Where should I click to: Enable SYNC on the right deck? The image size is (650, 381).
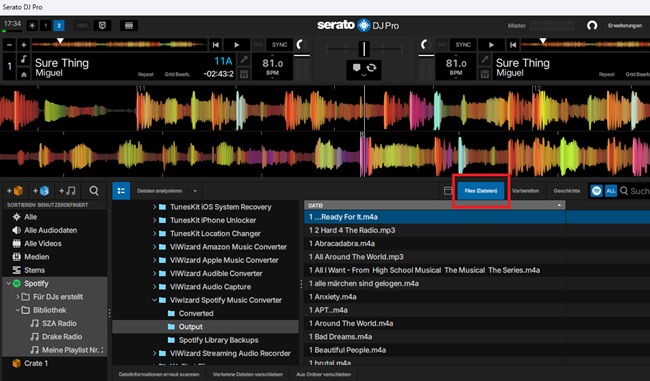click(463, 45)
